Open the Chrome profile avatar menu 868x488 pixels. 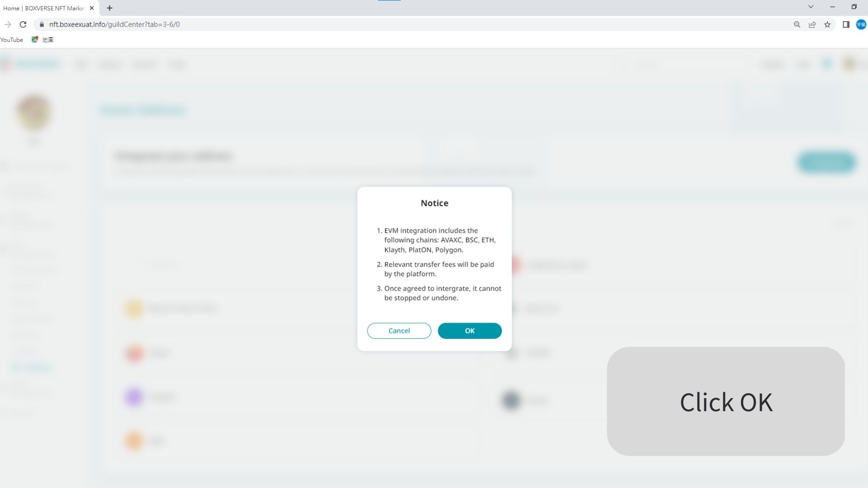click(861, 24)
